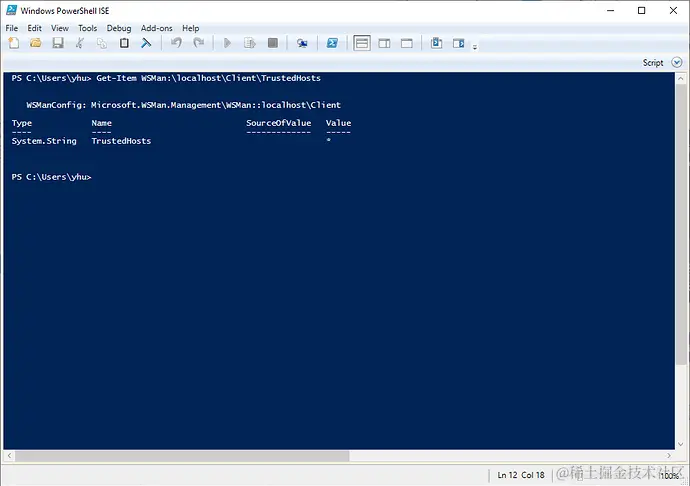Click the Save floppy disk icon
Screen dimensions: 690x486
tap(58, 43)
